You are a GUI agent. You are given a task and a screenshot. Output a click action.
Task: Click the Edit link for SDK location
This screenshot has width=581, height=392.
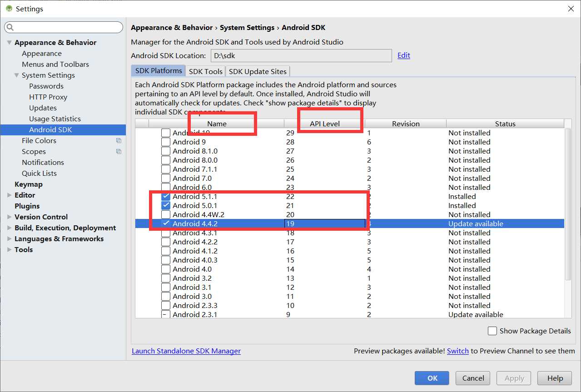[404, 55]
